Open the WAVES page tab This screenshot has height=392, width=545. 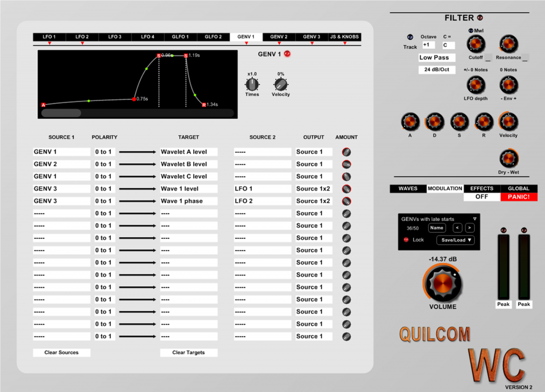(408, 188)
